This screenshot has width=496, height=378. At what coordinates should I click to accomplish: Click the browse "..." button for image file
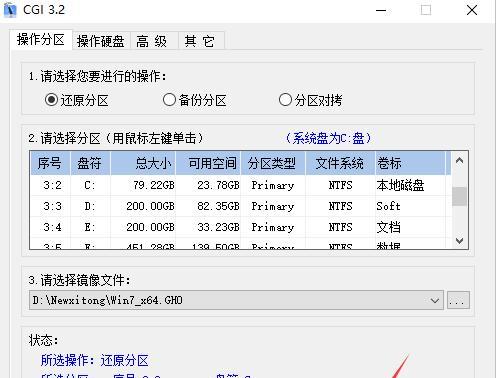pyautogui.click(x=458, y=300)
